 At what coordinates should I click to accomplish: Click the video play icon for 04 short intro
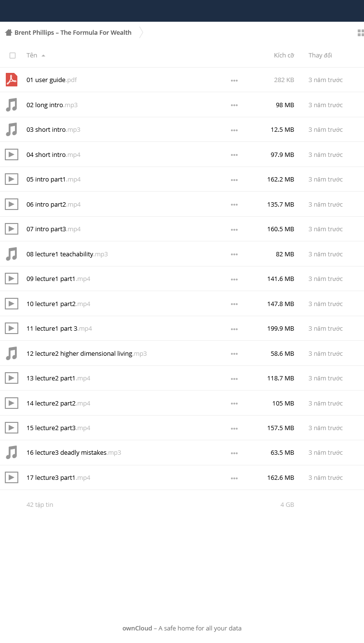tap(12, 154)
